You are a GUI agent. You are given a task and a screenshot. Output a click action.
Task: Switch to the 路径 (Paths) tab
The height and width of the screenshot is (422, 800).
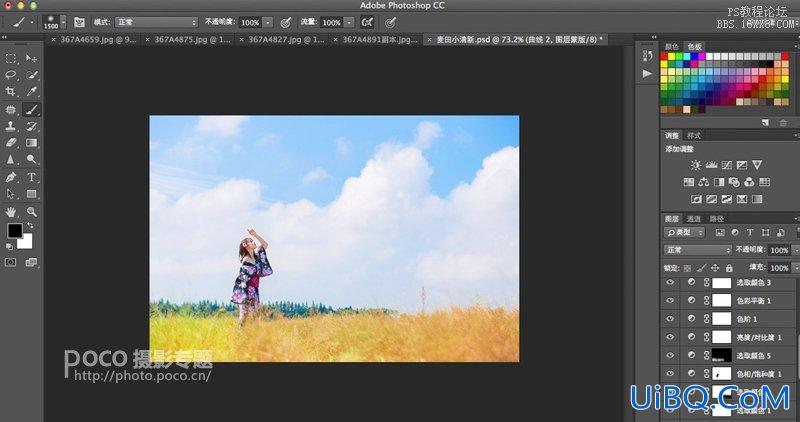(x=717, y=219)
